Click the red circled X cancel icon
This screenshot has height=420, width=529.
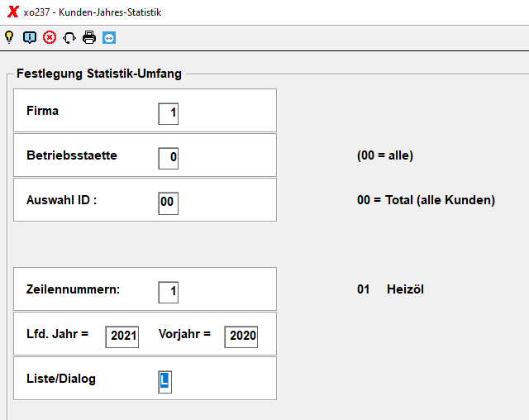[x=50, y=37]
